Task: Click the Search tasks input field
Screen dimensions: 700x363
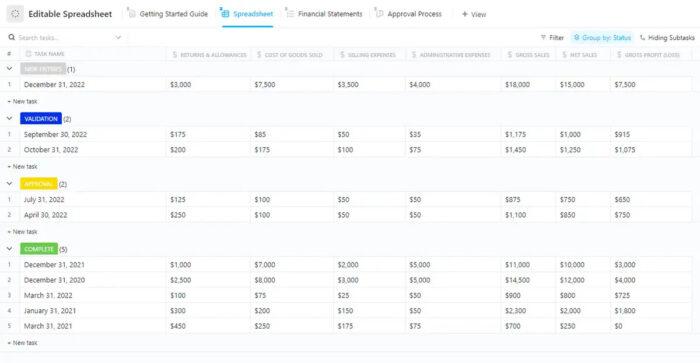Action: pyautogui.click(x=65, y=38)
